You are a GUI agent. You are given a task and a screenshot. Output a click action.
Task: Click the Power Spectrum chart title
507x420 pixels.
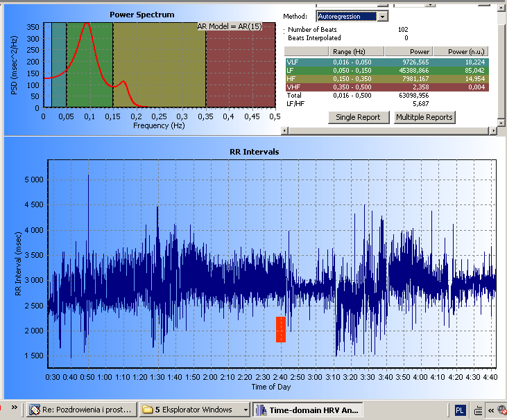pyautogui.click(x=142, y=15)
